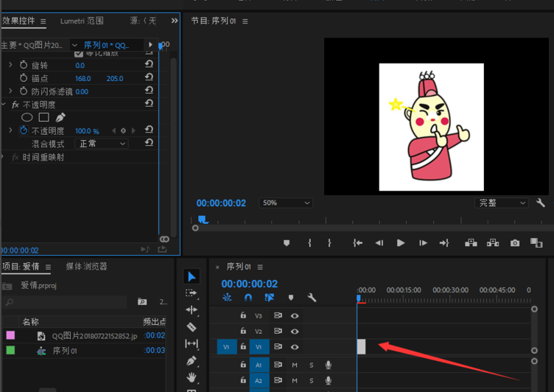Select the Razor tool in the toolbar

(192, 326)
